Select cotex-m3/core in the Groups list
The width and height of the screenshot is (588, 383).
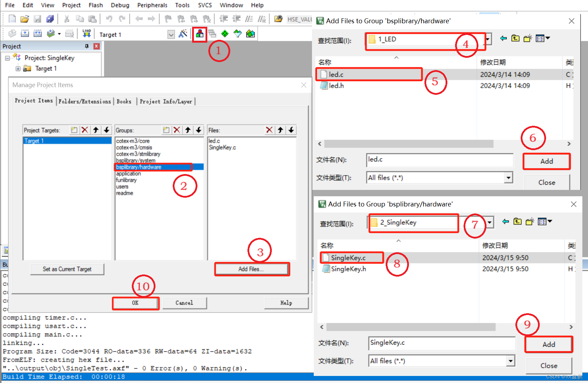tap(133, 141)
